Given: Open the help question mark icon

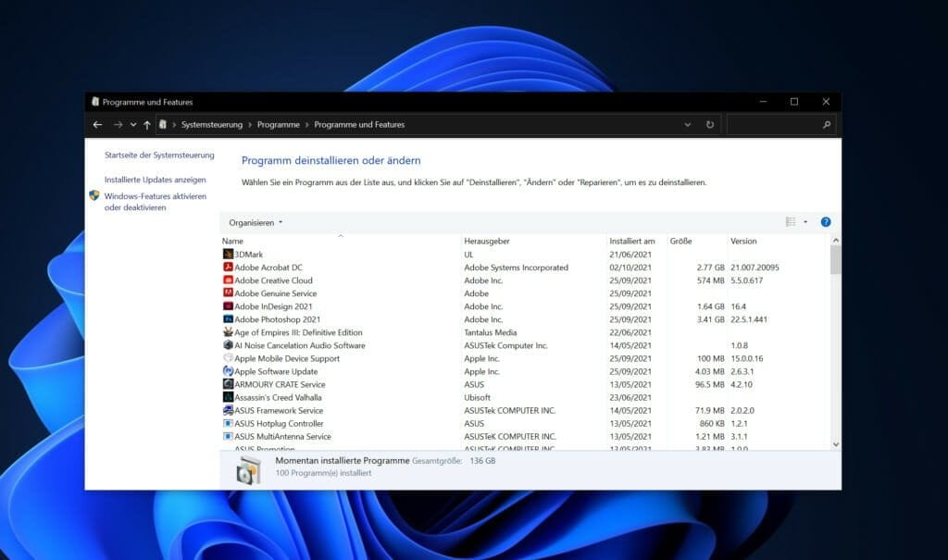Looking at the screenshot, I should coord(825,222).
